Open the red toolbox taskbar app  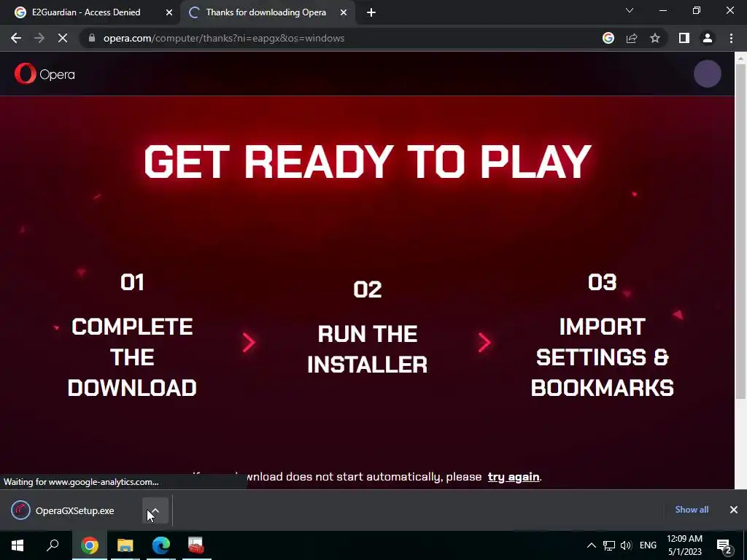click(196, 545)
